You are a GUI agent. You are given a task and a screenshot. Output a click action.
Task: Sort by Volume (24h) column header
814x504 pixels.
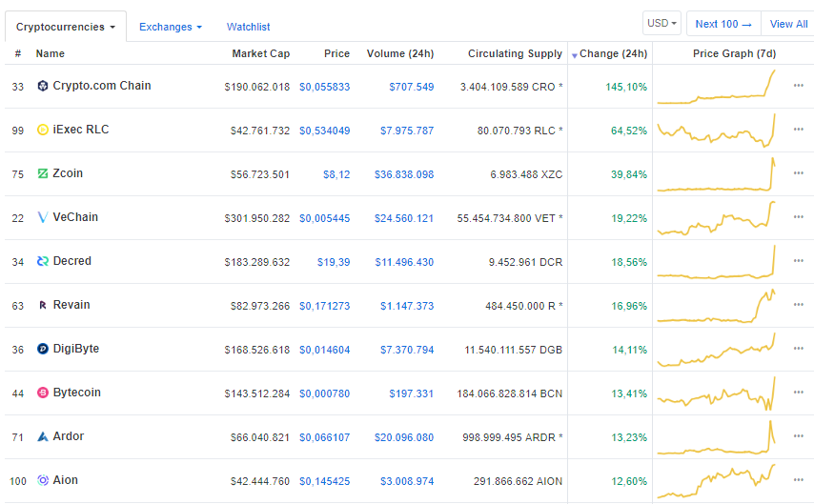click(400, 53)
